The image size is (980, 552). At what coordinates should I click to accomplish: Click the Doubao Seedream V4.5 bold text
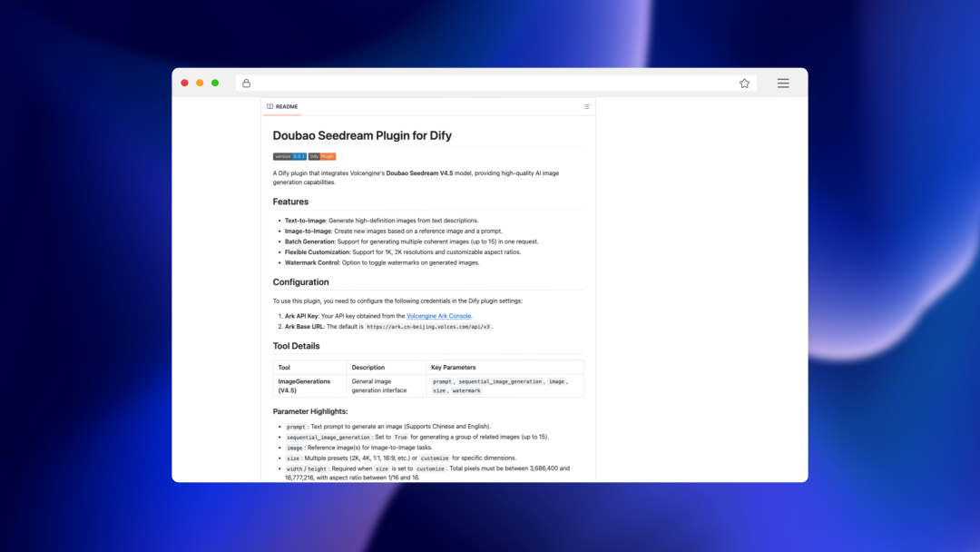419,173
